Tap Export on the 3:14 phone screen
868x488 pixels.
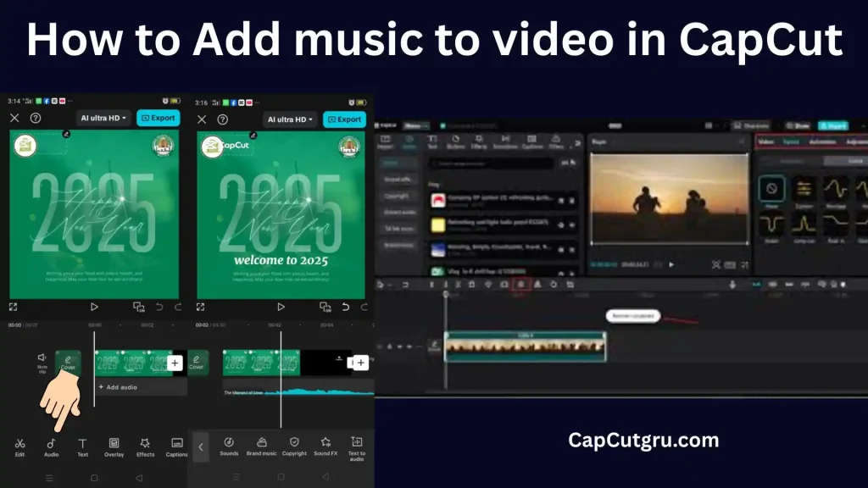(x=159, y=118)
